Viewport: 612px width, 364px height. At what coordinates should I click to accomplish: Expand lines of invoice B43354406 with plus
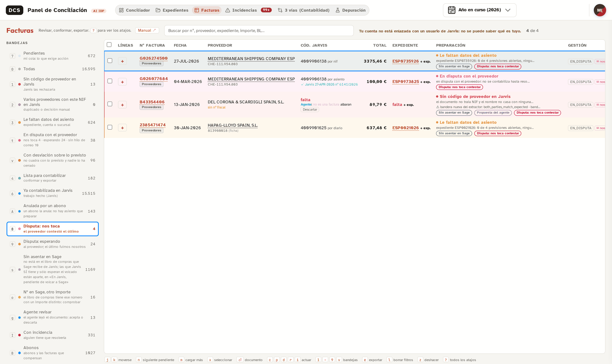122,105
